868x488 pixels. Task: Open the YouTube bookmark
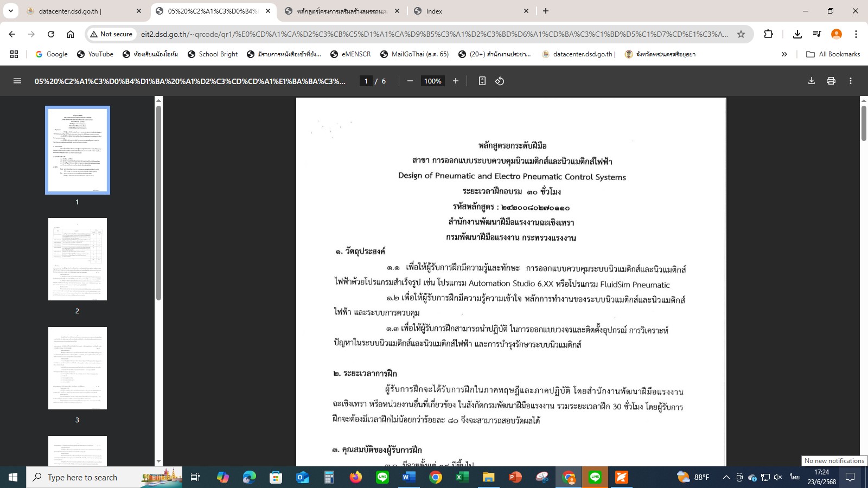tap(95, 54)
